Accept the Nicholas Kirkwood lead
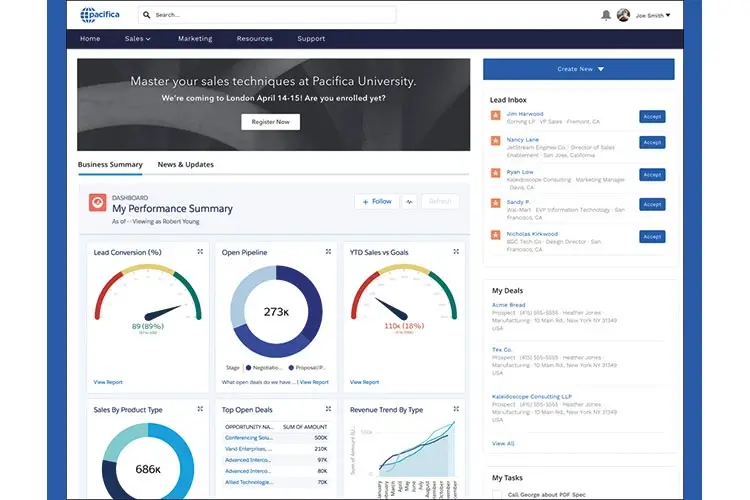Viewport: 750px width, 500px height. coord(652,237)
